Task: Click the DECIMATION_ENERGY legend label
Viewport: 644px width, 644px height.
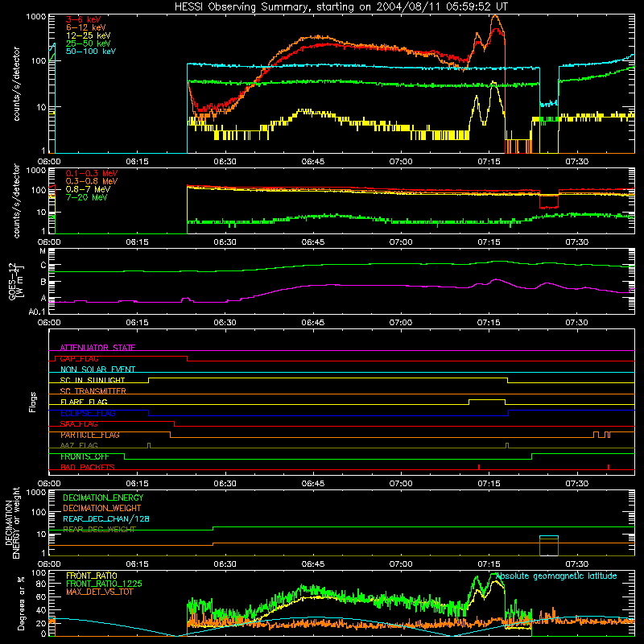Action: [x=103, y=497]
